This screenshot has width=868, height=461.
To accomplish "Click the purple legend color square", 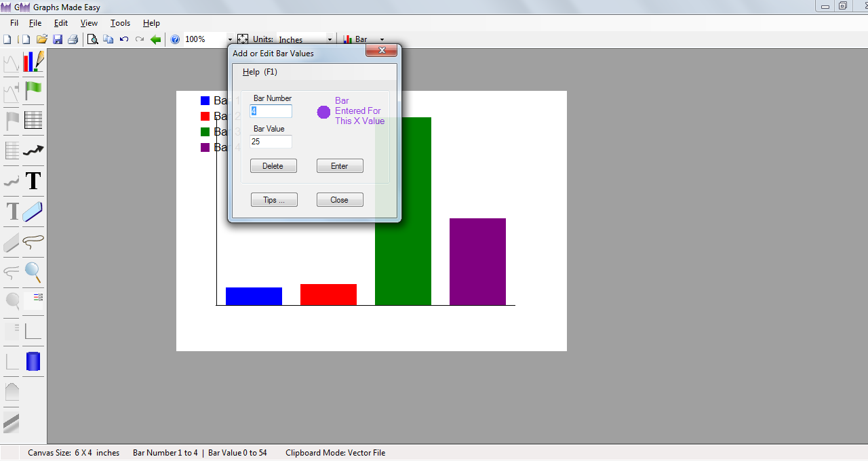I will (205, 147).
